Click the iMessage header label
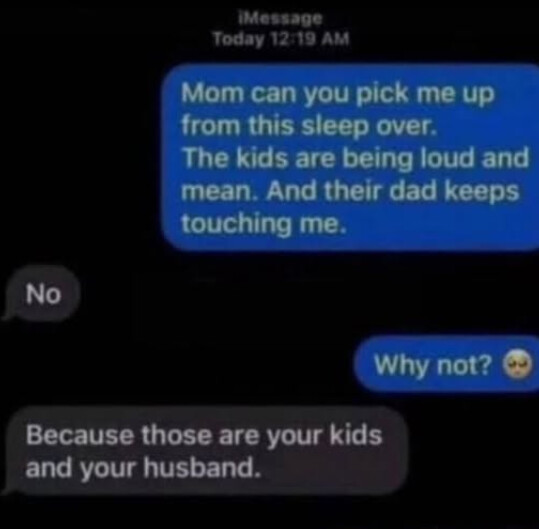Viewport: 539px width, 529px height. point(280,19)
